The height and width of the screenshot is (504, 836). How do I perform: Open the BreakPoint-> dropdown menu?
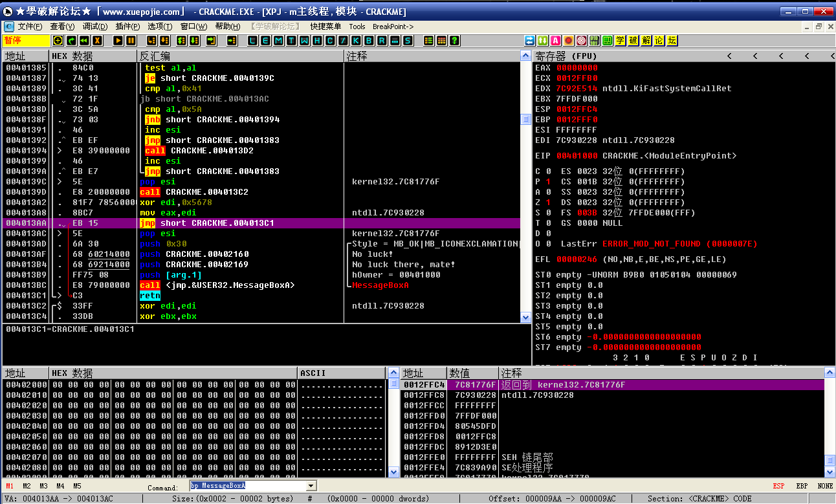[393, 27]
